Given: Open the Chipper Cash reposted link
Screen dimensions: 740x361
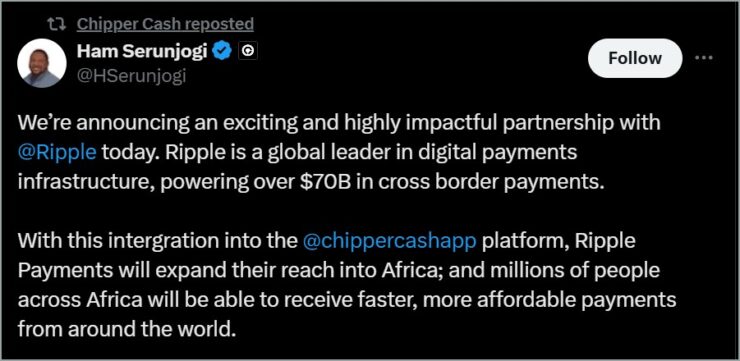Looking at the screenshot, I should 165,24.
